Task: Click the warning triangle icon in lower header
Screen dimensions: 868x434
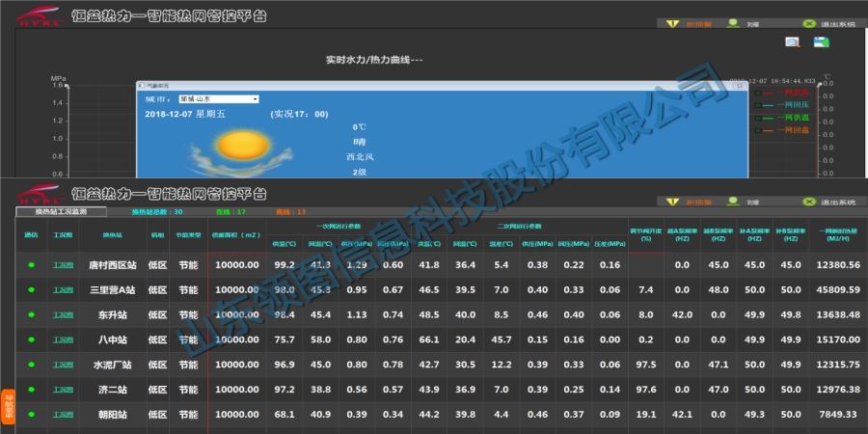Action: [672, 202]
